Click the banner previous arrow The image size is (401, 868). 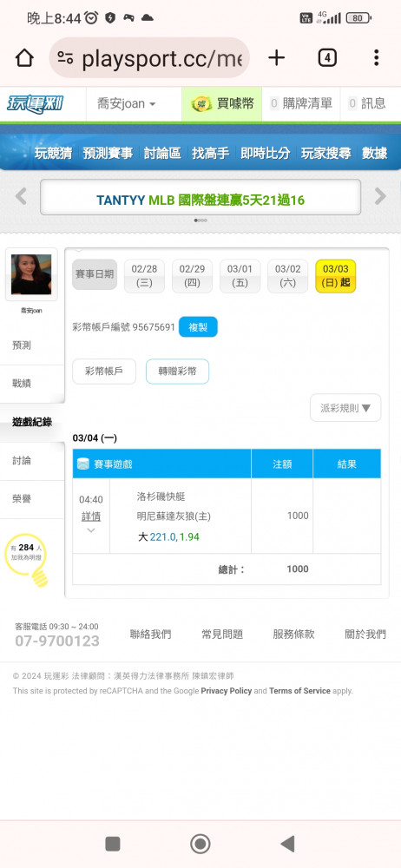21,196
